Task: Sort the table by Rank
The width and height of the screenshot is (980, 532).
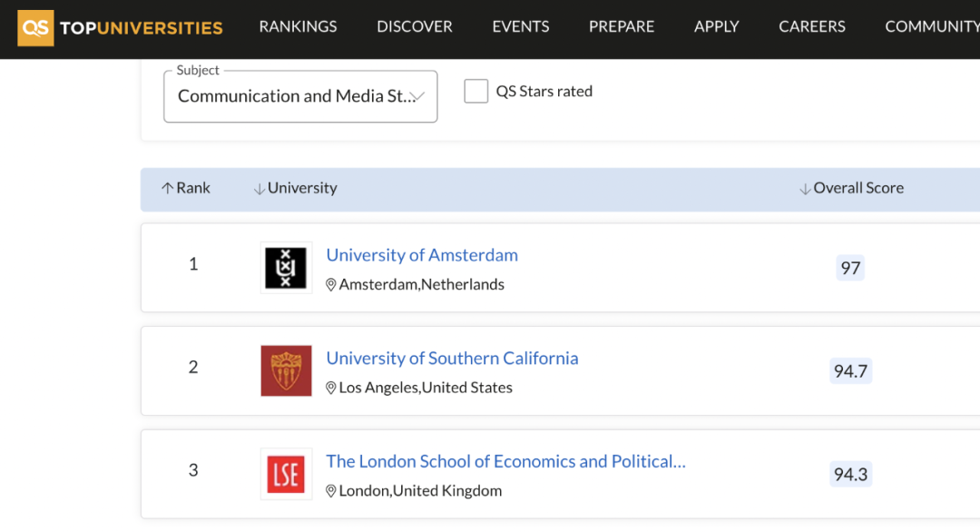Action: coord(186,188)
